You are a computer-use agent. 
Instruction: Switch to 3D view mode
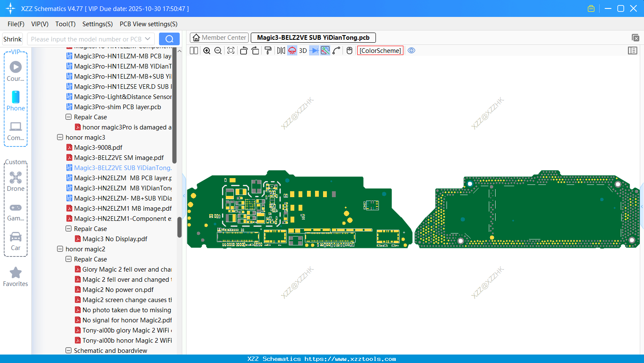tap(303, 50)
